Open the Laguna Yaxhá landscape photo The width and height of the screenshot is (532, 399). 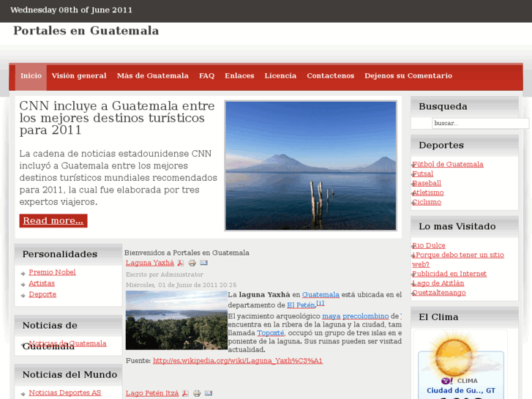click(x=176, y=320)
